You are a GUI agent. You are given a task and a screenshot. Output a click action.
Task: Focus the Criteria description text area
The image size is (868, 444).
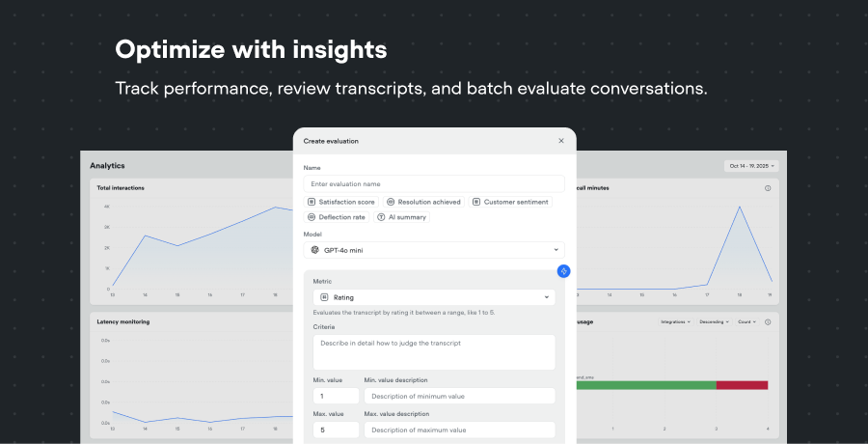[x=434, y=352]
